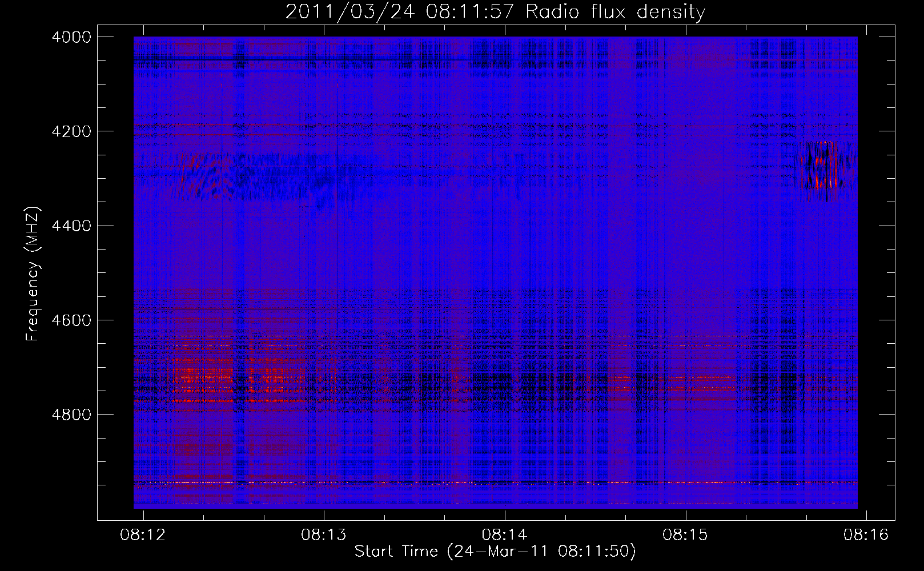Click the 4800 frequency tick label
Image resolution: width=924 pixels, height=571 pixels.
(71, 415)
